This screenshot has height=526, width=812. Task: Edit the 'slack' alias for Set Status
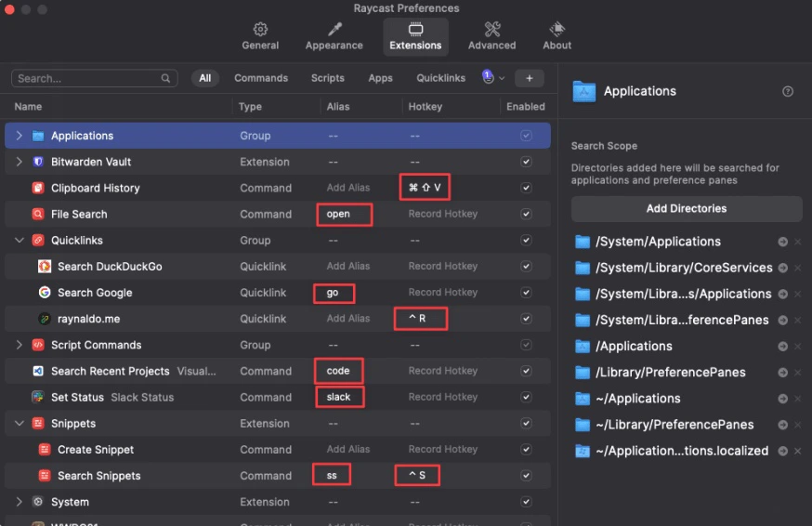click(x=340, y=397)
